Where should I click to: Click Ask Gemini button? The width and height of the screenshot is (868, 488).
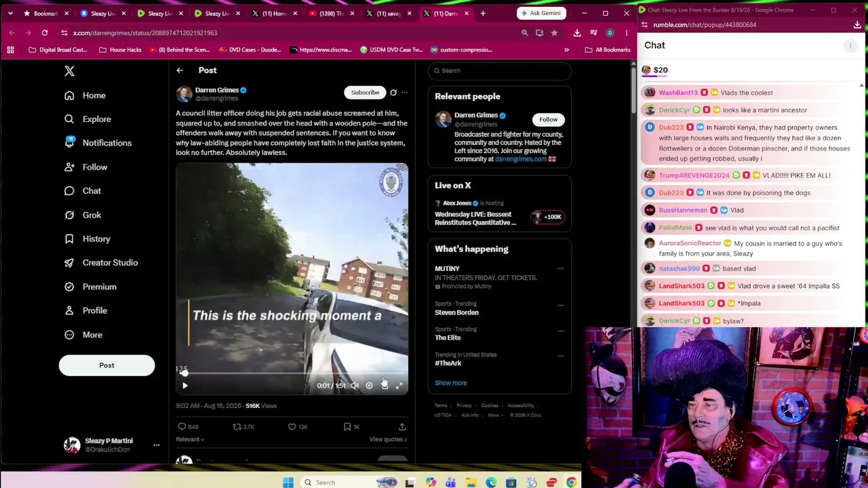540,14
